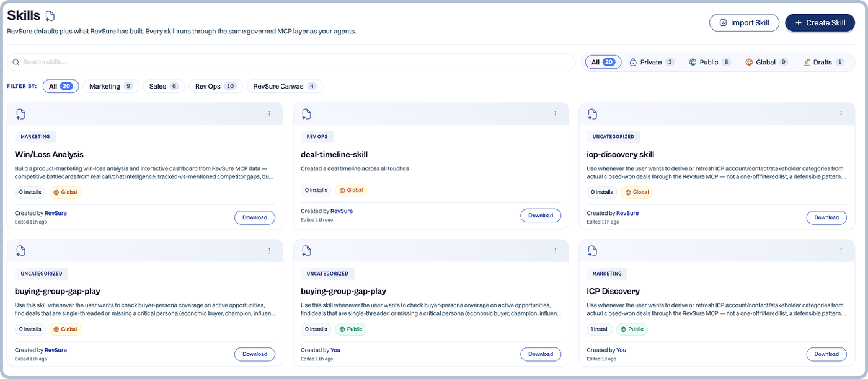This screenshot has height=379, width=868.
Task: Filter skills by Marketing
Action: pos(110,86)
